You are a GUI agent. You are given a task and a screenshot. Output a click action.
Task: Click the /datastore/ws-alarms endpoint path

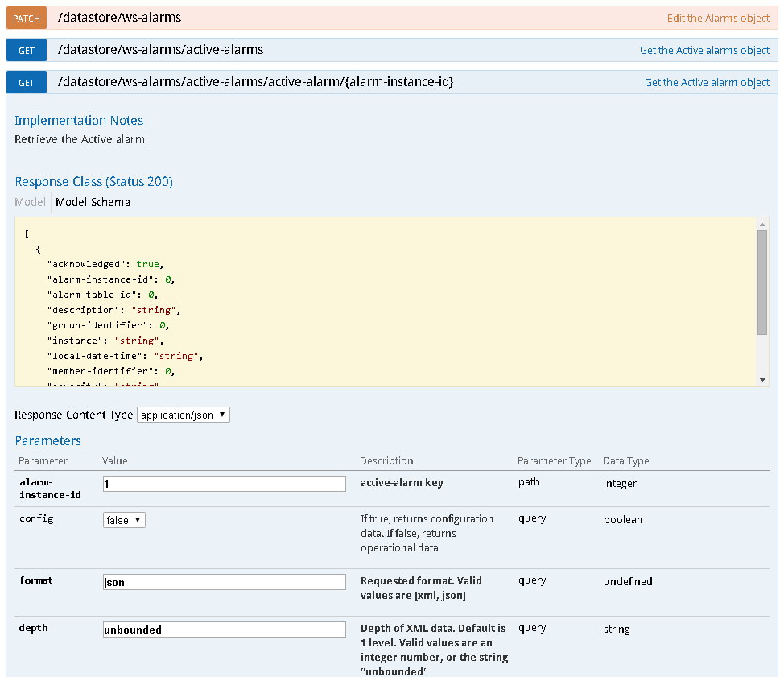click(119, 17)
